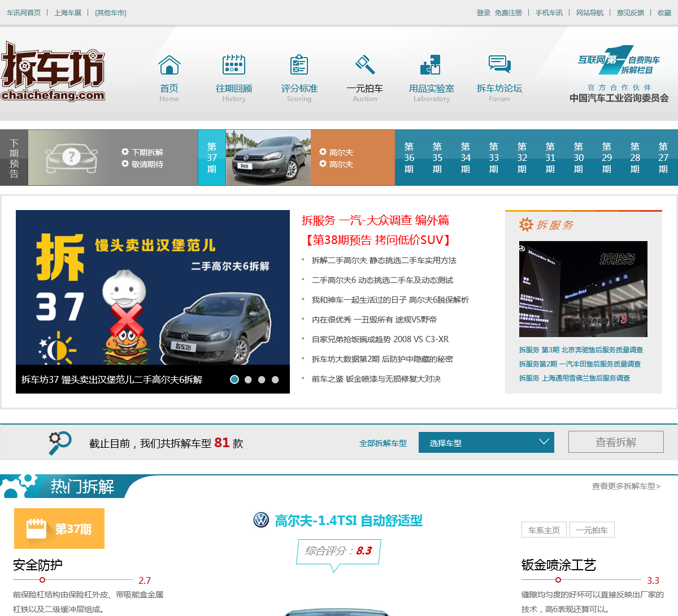678x616 pixels.
Task: Open issue tab 第36期
Action: pyautogui.click(x=409, y=158)
